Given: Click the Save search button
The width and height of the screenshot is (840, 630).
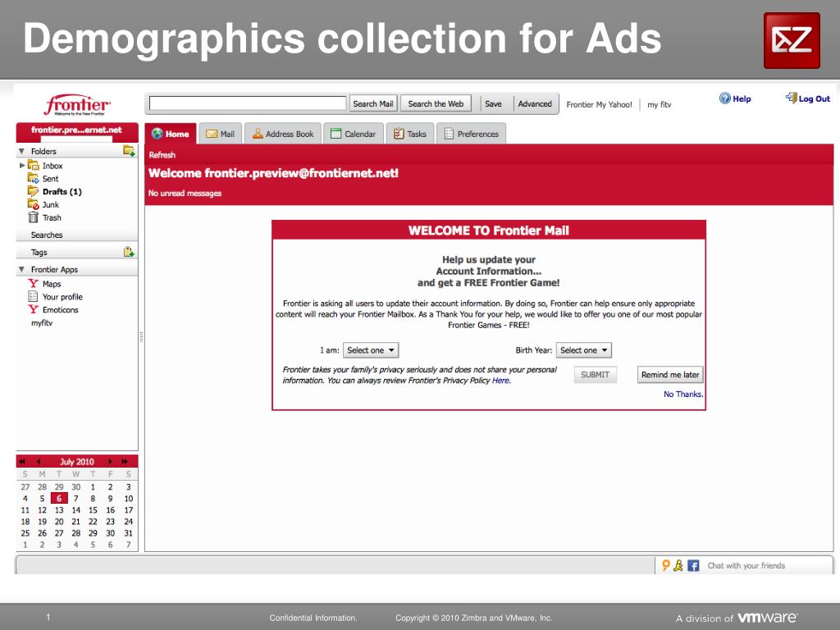Looking at the screenshot, I should [493, 104].
